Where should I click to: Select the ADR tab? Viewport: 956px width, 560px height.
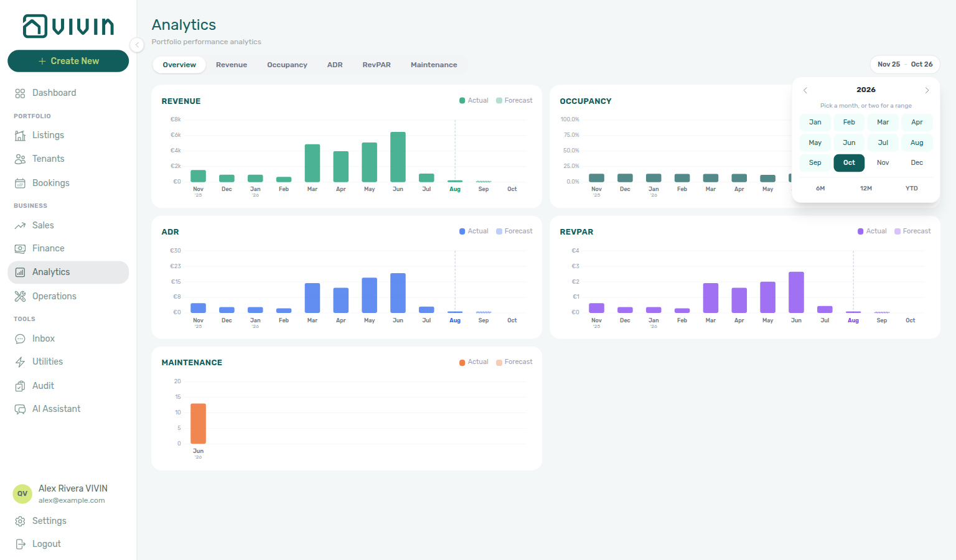[x=335, y=65]
